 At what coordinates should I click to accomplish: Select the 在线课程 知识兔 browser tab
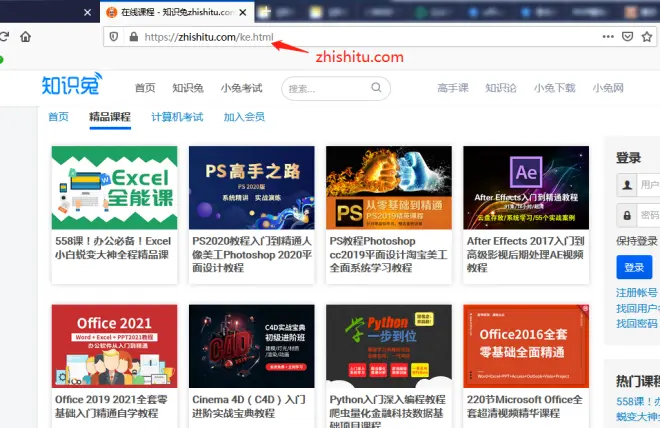tap(177, 12)
